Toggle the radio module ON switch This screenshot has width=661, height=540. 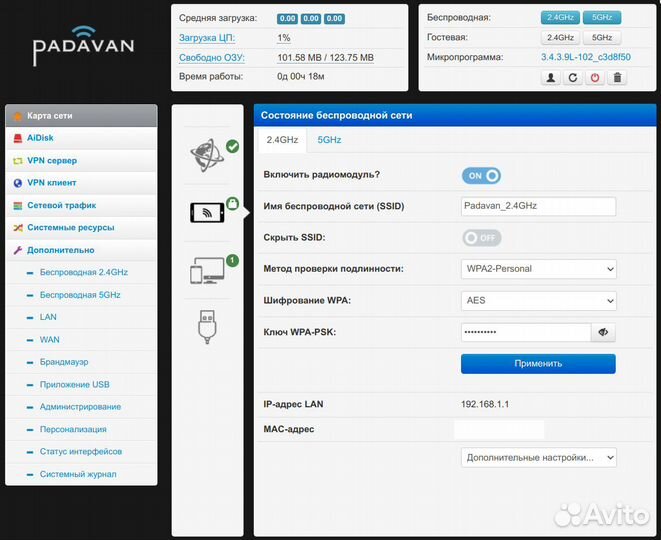click(x=481, y=176)
